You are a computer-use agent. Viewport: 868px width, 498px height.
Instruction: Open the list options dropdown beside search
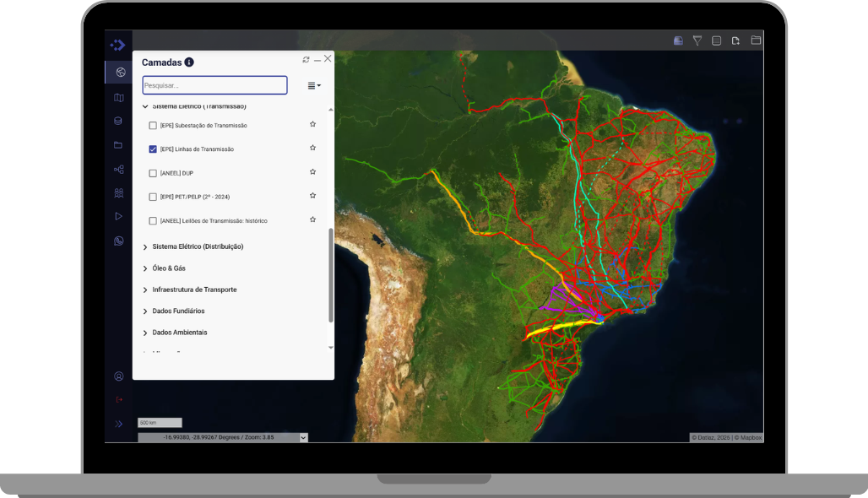314,86
